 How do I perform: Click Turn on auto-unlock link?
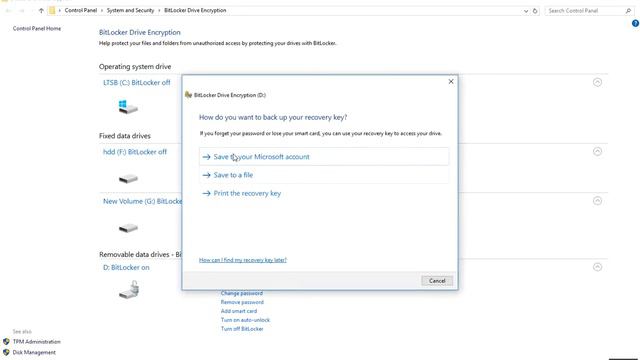(245, 320)
